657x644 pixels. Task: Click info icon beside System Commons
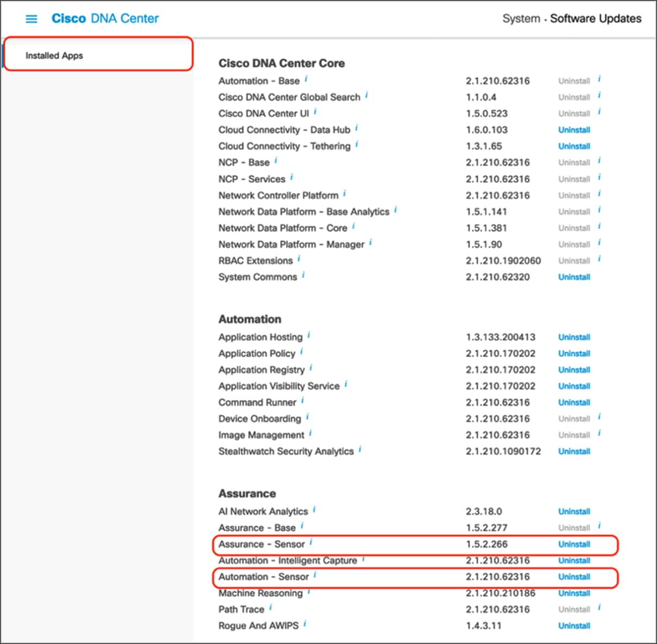coord(303,275)
